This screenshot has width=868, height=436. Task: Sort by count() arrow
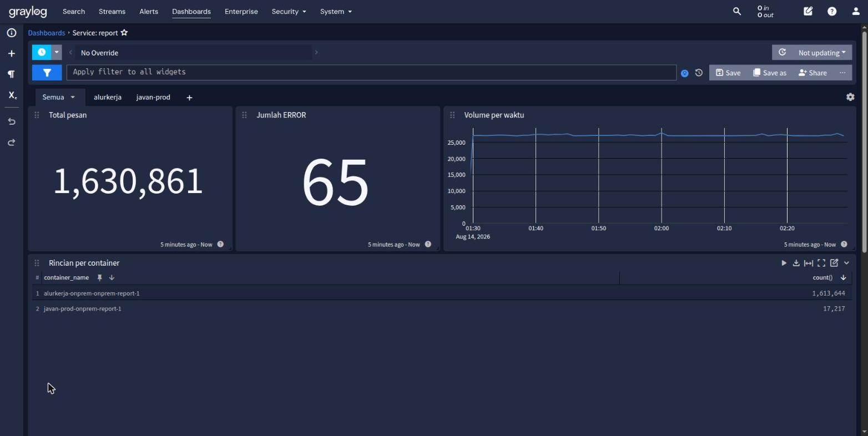pyautogui.click(x=844, y=277)
